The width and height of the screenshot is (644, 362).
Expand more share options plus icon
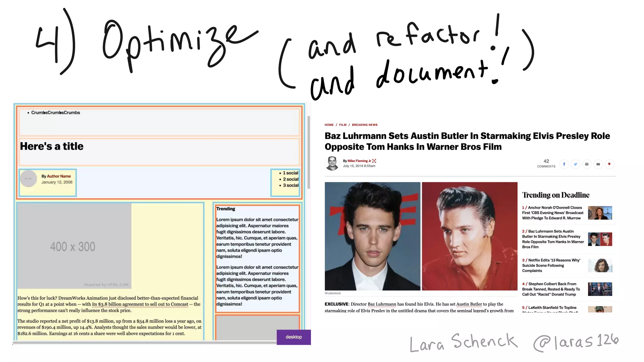(x=609, y=164)
